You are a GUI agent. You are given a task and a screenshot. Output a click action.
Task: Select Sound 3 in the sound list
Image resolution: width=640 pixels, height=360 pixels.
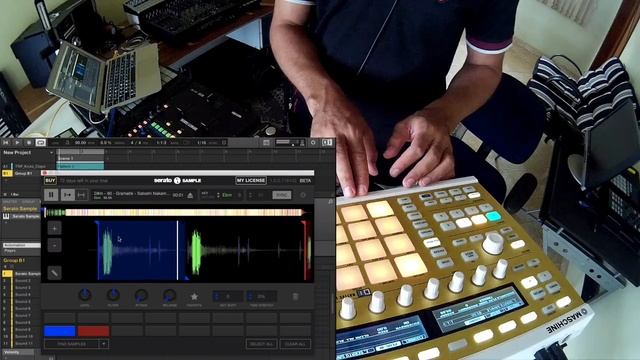point(22,288)
